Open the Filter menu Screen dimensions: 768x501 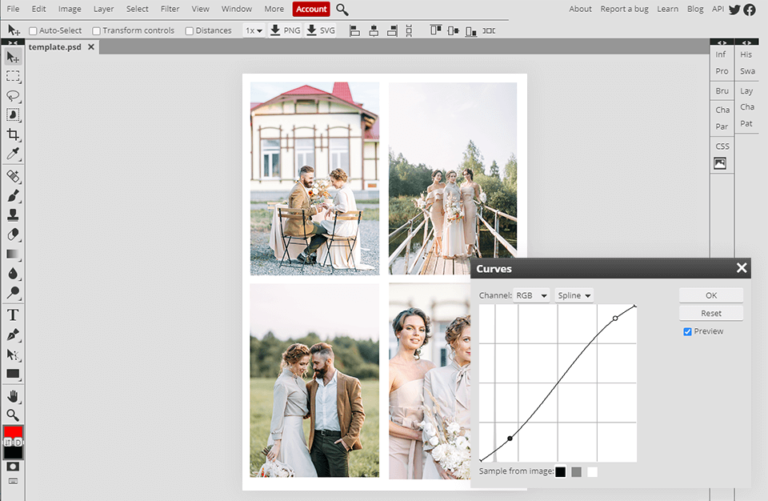point(170,9)
